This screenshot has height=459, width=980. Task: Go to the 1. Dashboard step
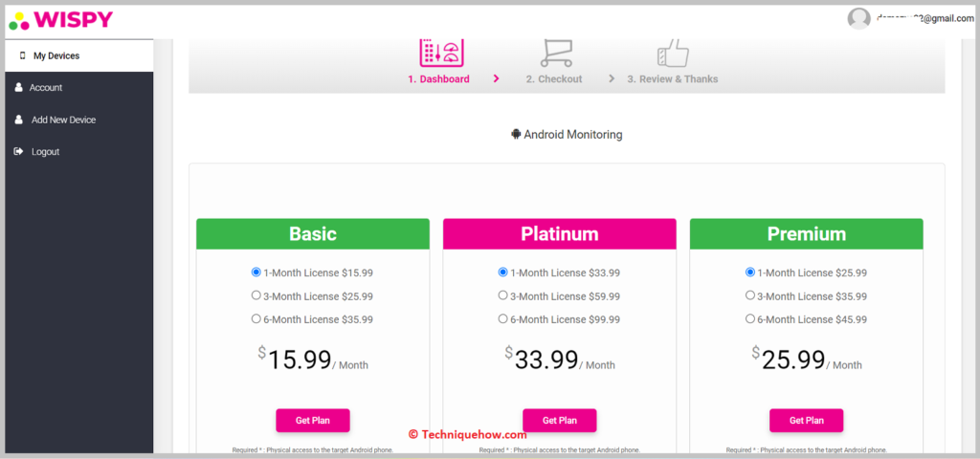point(438,79)
